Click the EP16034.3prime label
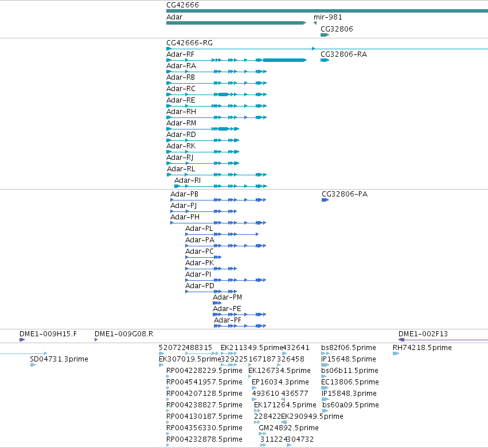This screenshot has width=488, height=448. [280, 382]
